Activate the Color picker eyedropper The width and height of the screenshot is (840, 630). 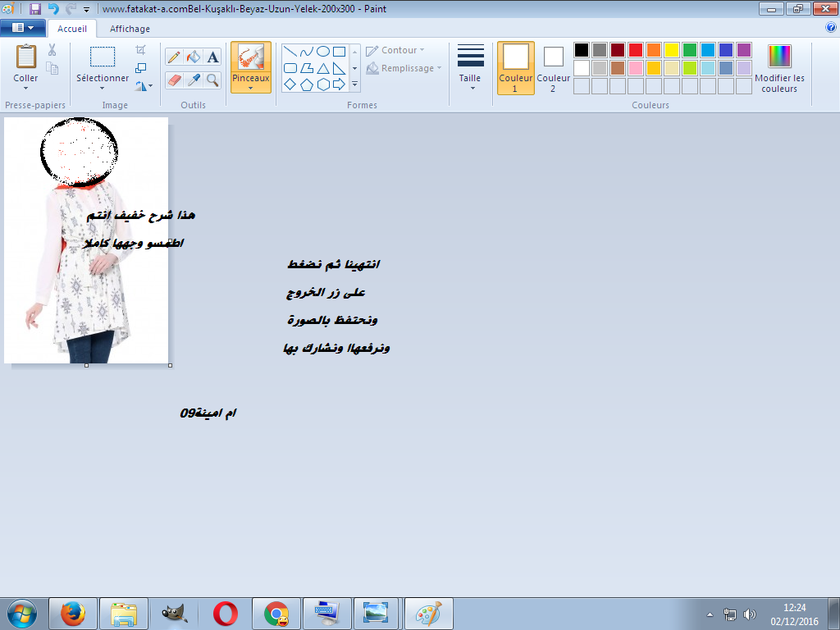[x=194, y=80]
